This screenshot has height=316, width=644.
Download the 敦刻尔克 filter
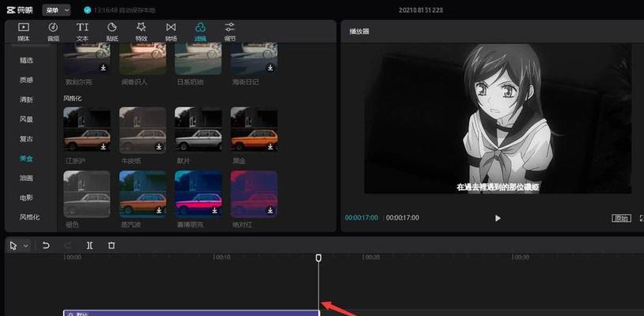pyautogui.click(x=104, y=68)
